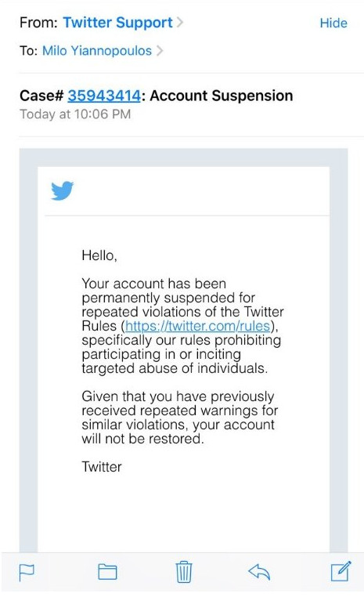Delete the email with the trash icon
The image size is (364, 597).
click(x=184, y=572)
